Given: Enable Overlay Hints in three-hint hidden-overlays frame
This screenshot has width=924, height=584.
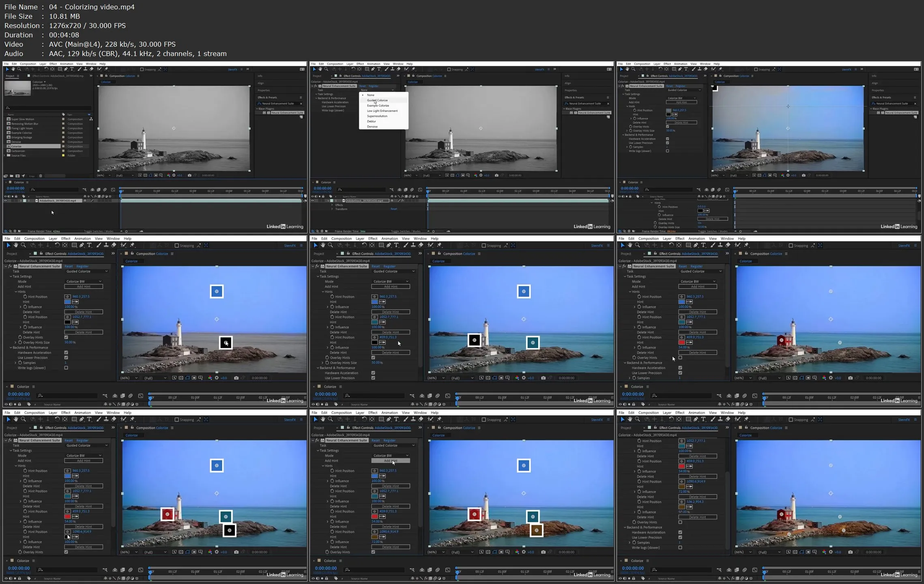Looking at the screenshot, I should (680, 358).
